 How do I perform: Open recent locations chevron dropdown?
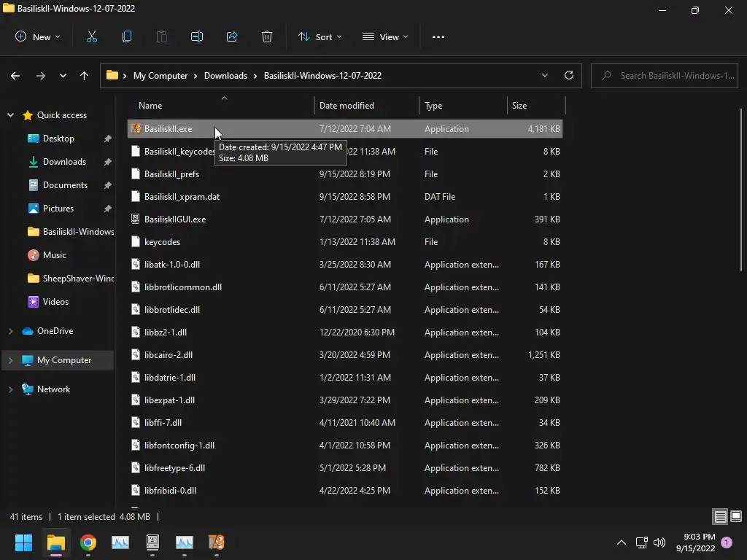point(63,76)
